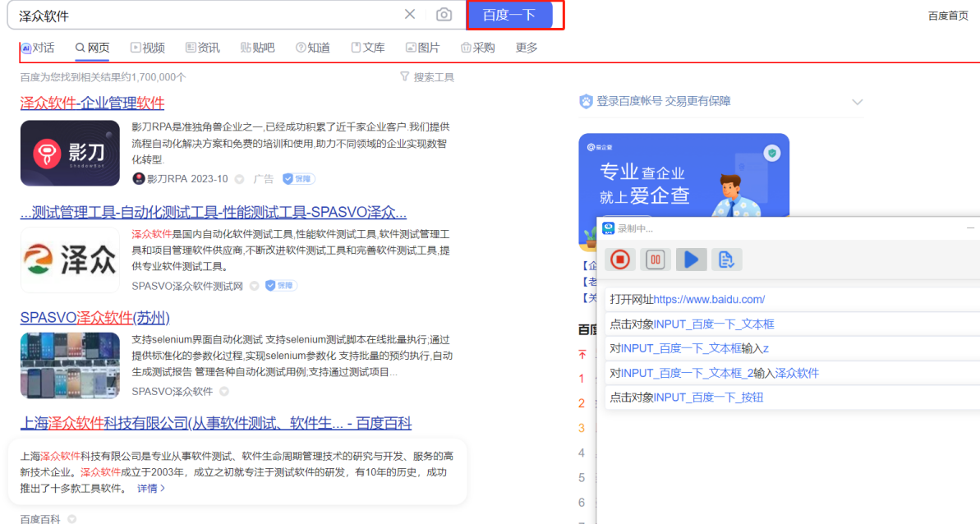Click the 保障 badge under 影刀RPA ad

(298, 179)
